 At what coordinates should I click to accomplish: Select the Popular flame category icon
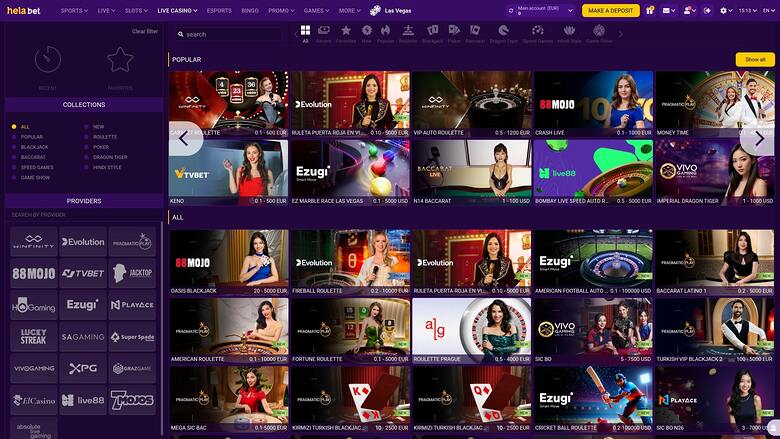coord(386,31)
